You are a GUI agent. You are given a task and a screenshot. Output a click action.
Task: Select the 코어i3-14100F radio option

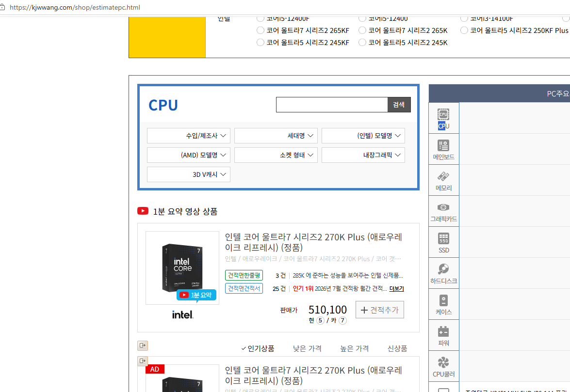pyautogui.click(x=464, y=18)
